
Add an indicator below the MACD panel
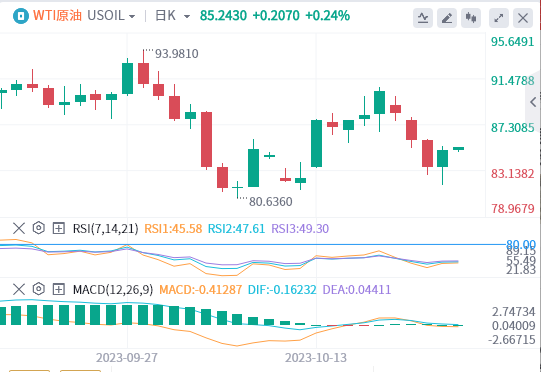59,289
